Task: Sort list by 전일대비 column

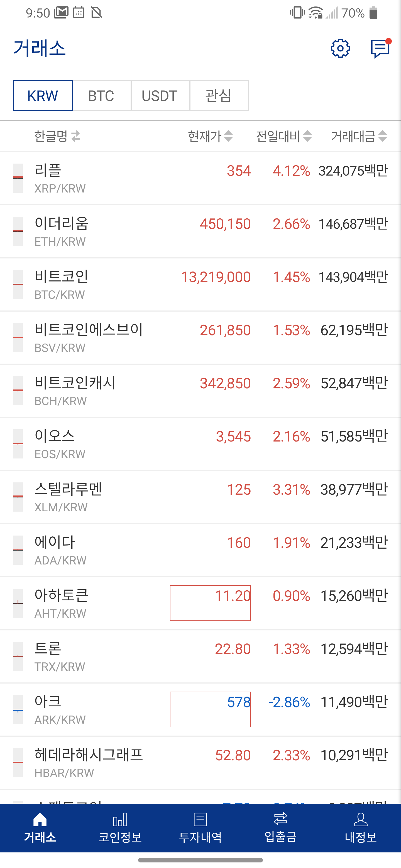Action: (x=283, y=136)
